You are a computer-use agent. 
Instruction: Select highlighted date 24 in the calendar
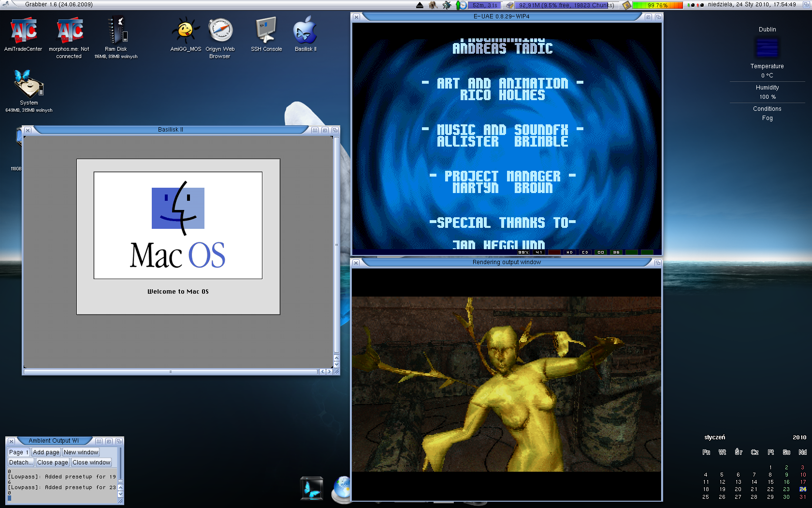[x=802, y=489]
